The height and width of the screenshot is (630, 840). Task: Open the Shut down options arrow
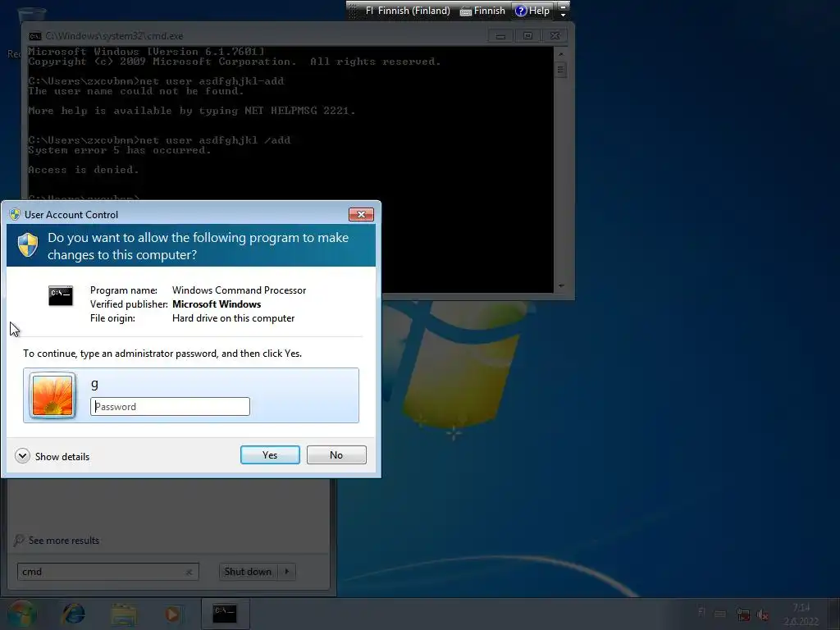[287, 572]
